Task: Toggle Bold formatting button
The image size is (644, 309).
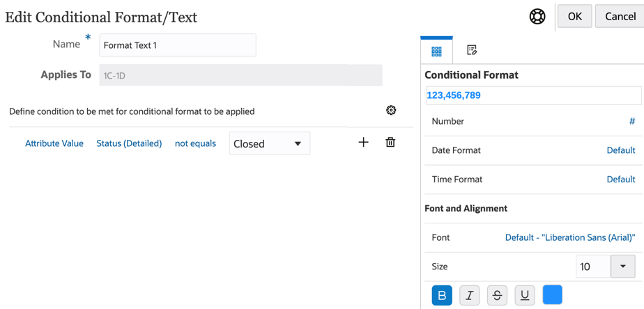Action: [442, 295]
